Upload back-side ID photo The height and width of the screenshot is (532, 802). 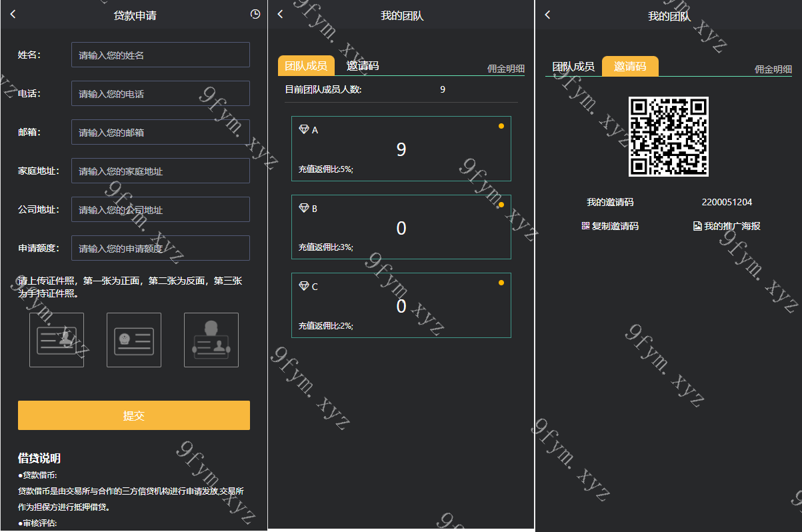coord(134,340)
